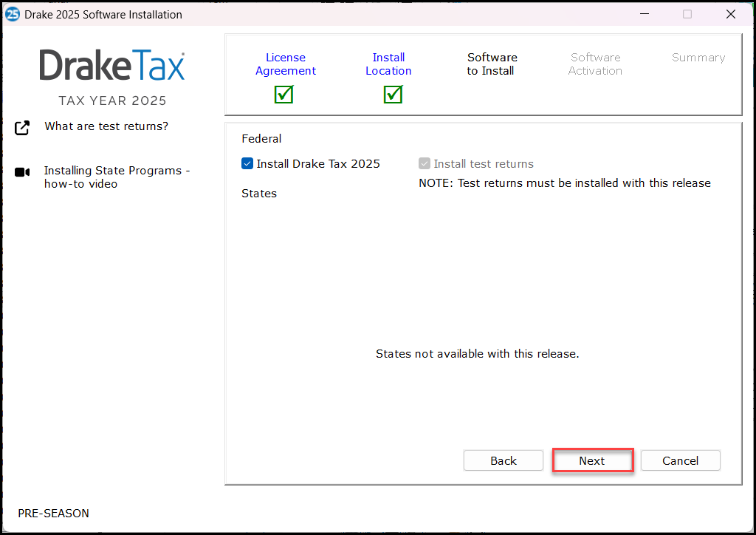Open the Install Location step
756x535 pixels.
[x=388, y=64]
